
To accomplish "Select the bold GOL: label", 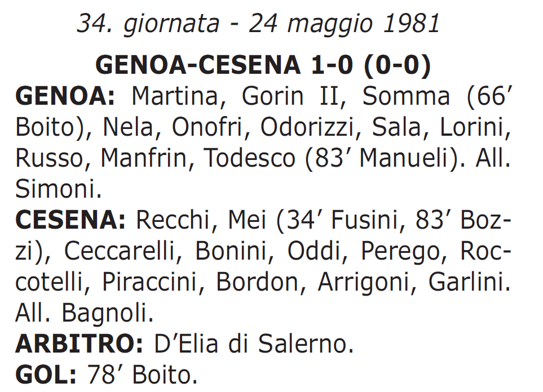I will pyautogui.click(x=46, y=375).
